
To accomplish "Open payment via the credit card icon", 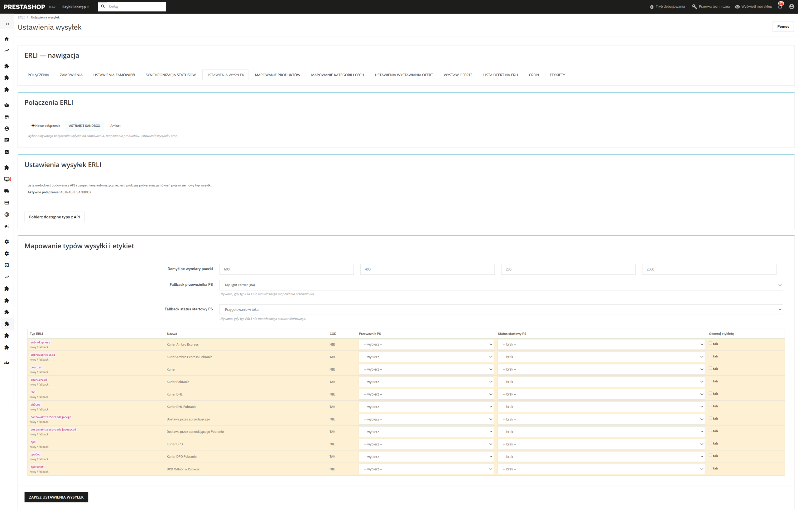I will click(x=7, y=203).
